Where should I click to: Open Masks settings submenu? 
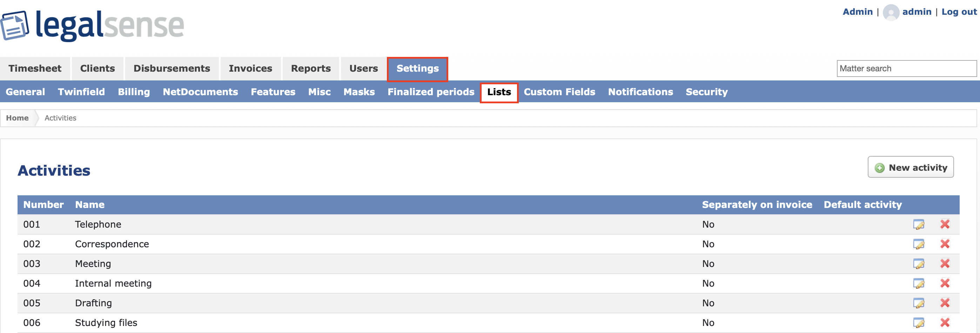[359, 92]
